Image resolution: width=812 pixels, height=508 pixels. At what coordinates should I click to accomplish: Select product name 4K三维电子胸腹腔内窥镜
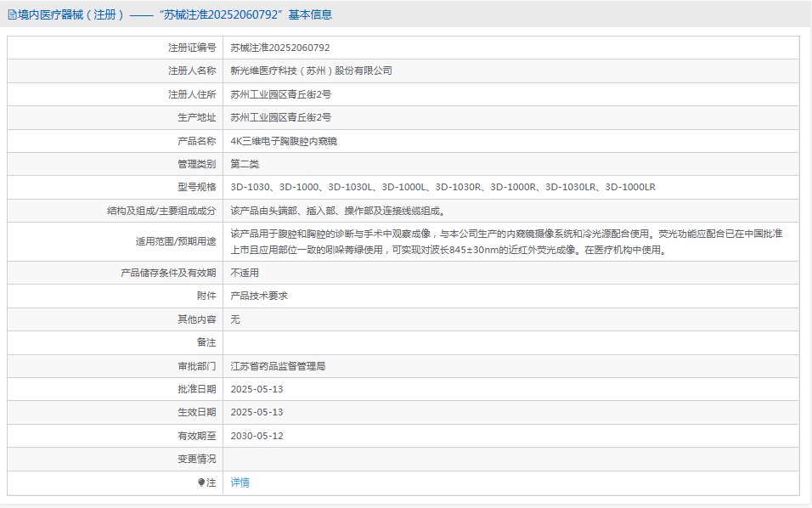point(284,141)
